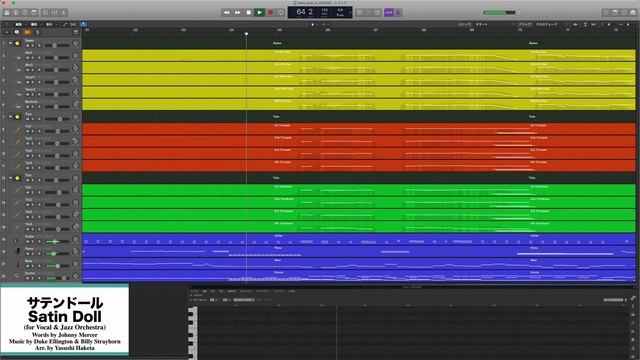Screen dimensions: 640x360
Task: Click the Tpts stack yellow icon
Action: tap(18, 117)
